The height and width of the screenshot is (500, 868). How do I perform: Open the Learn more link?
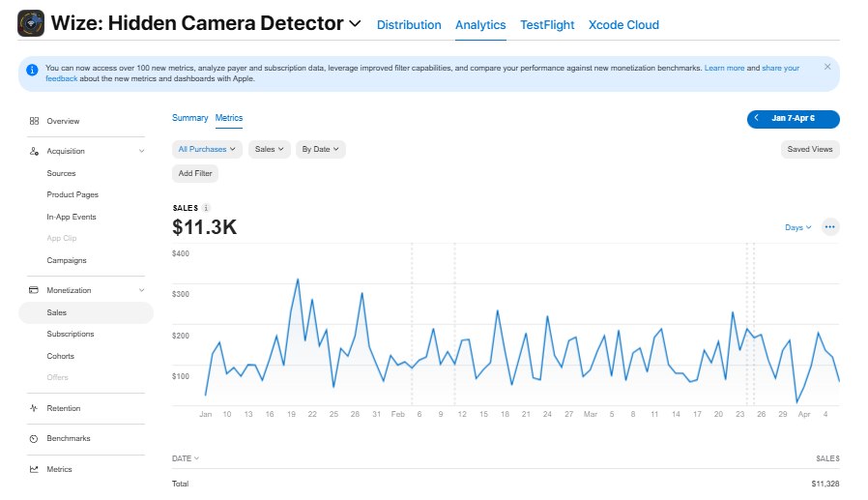(724, 68)
